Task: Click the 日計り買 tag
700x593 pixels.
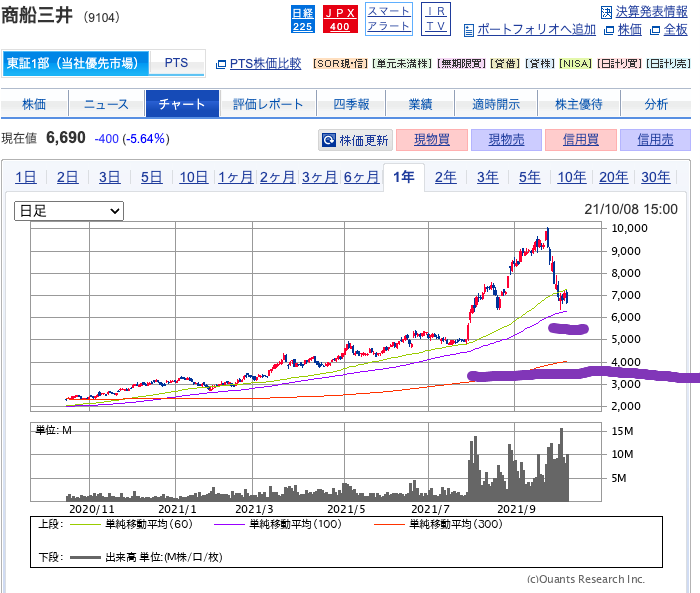Action: tap(619, 64)
